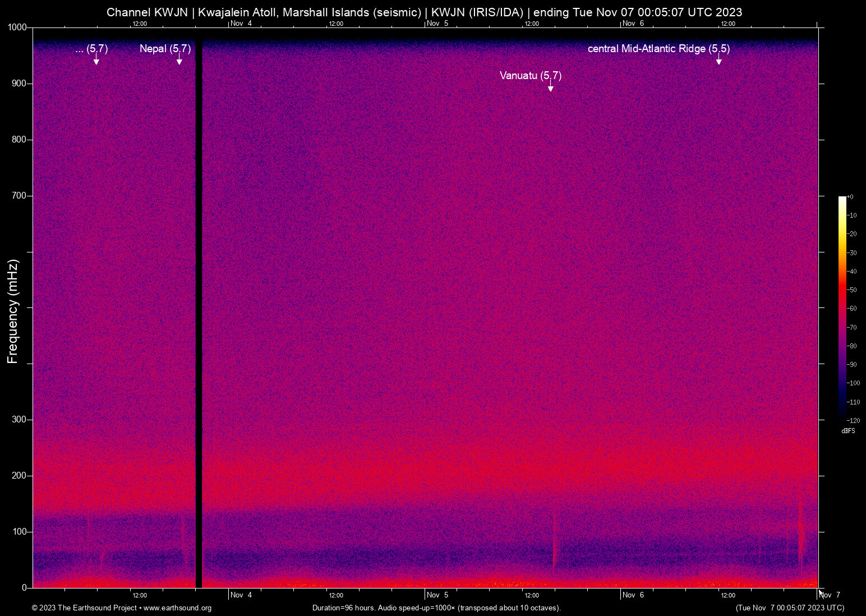
Task: Select the Nov 6 date label
Action: (x=634, y=595)
